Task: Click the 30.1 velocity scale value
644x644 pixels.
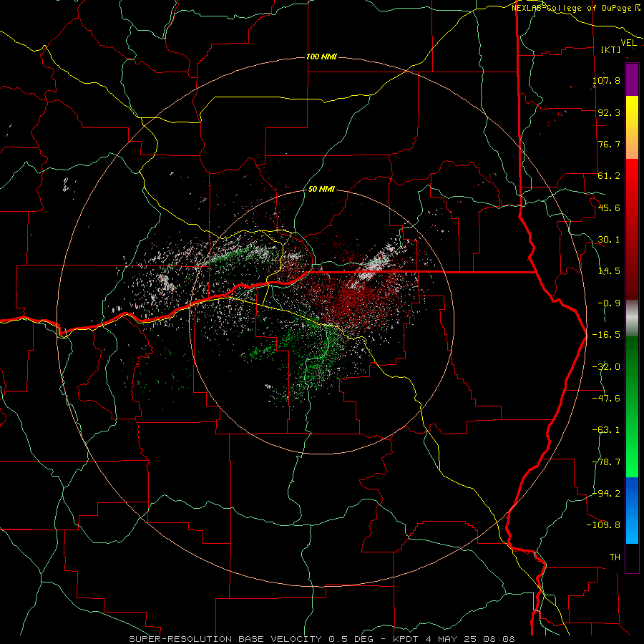Action: tap(609, 240)
